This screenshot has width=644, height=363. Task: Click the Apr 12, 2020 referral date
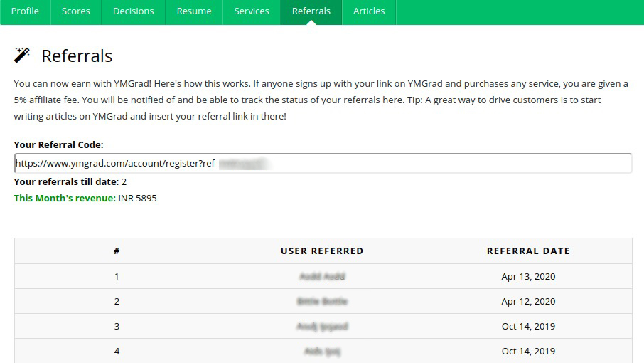click(528, 301)
